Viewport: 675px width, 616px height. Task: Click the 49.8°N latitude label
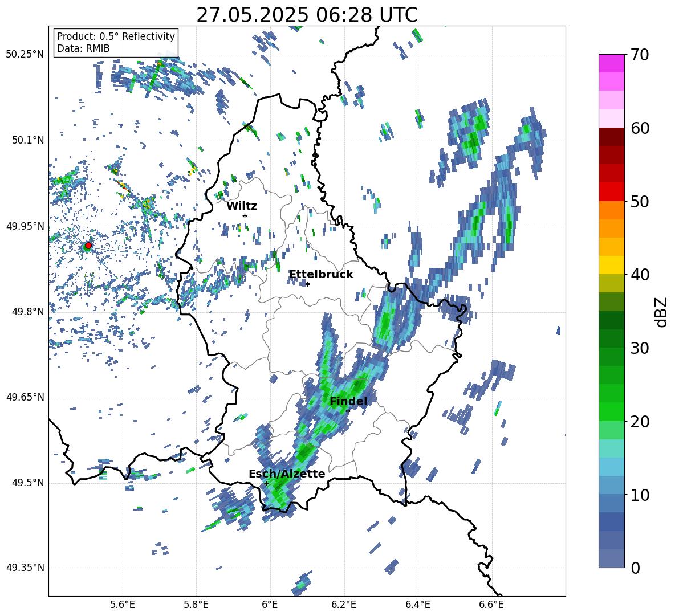27,312
